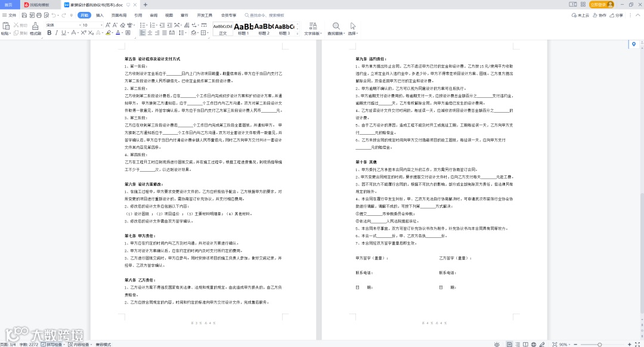
Task: Open the bullet list dropdown
Action: coord(147,25)
